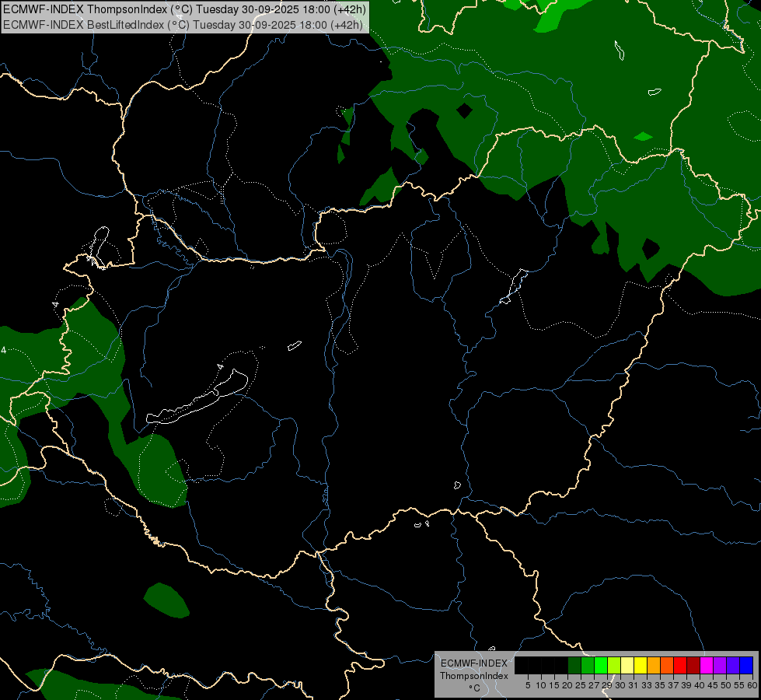The width and height of the screenshot is (761, 700).
Task: Select the pale yellow 30–31 legend swatch
Action: [627, 665]
